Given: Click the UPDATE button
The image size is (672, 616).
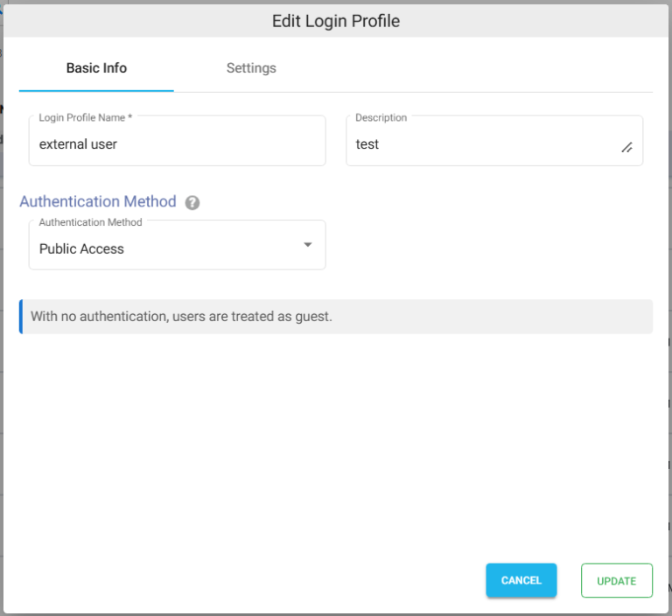Looking at the screenshot, I should [x=617, y=580].
